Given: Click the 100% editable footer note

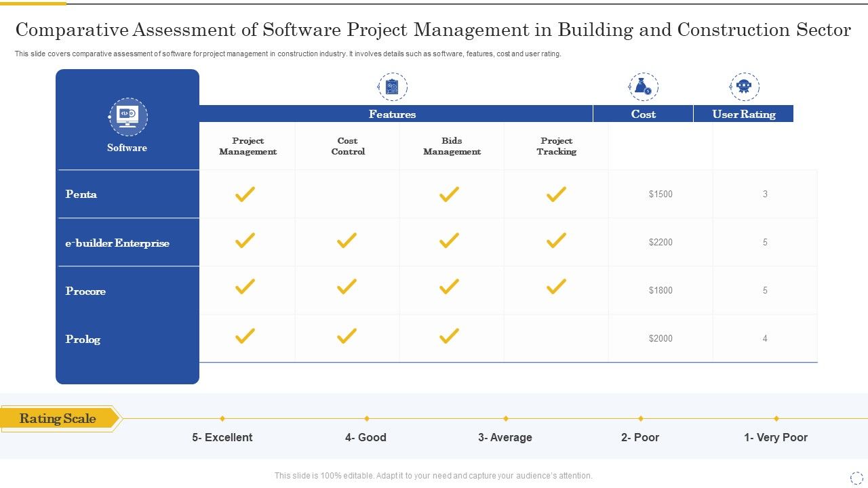Looking at the screenshot, I should tap(433, 476).
